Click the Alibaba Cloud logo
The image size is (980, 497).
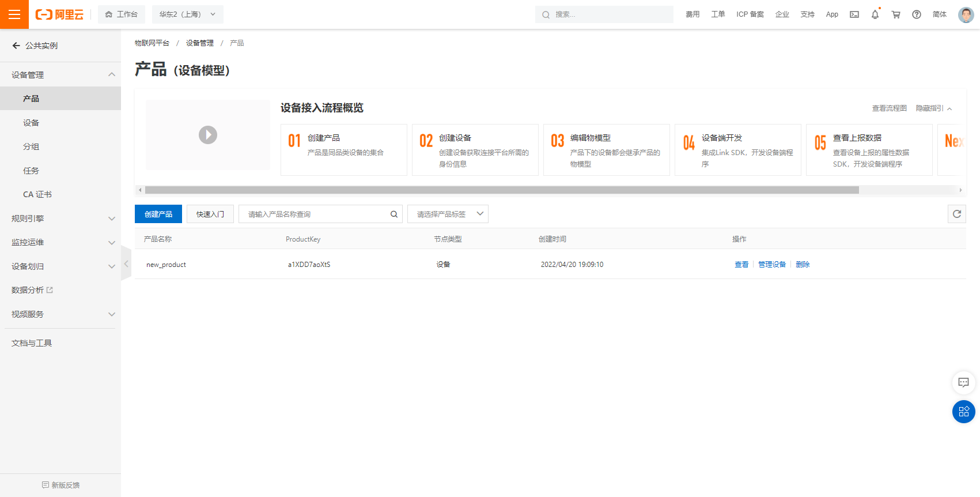(x=59, y=14)
